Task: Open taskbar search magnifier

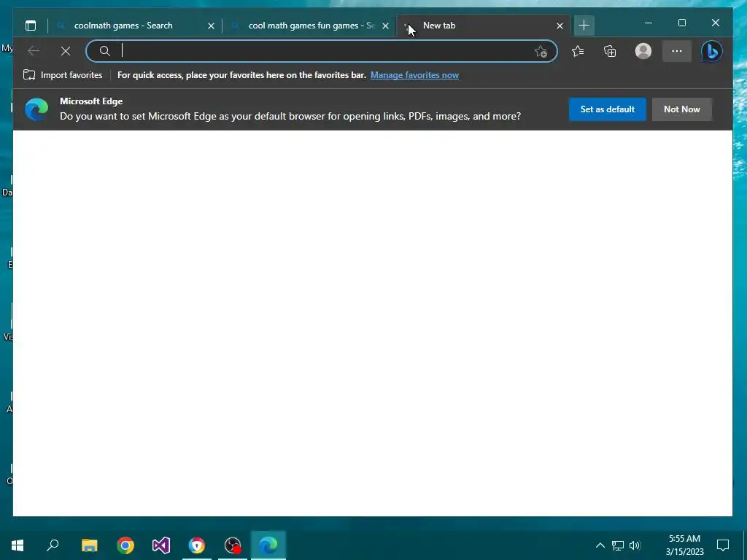Action: [x=53, y=545]
